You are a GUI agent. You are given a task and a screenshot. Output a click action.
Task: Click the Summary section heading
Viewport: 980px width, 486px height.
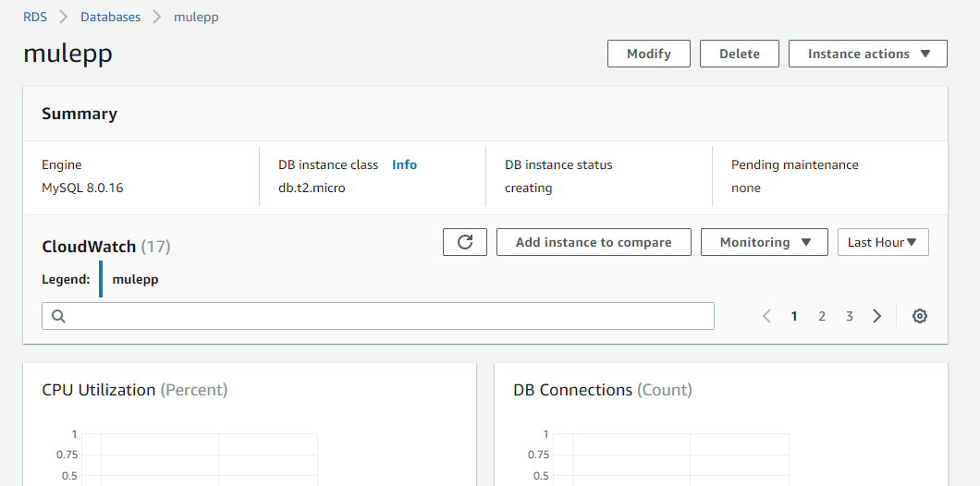pyautogui.click(x=80, y=114)
